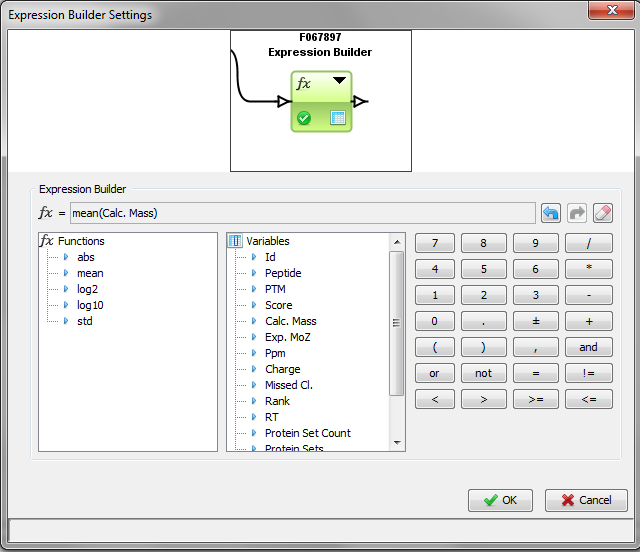Insert a closing parenthesis
The height and width of the screenshot is (552, 640).
click(x=484, y=347)
